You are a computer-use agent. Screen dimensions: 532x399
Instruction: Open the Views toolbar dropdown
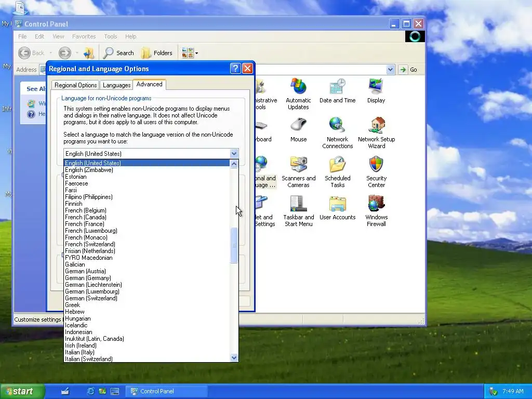point(190,53)
